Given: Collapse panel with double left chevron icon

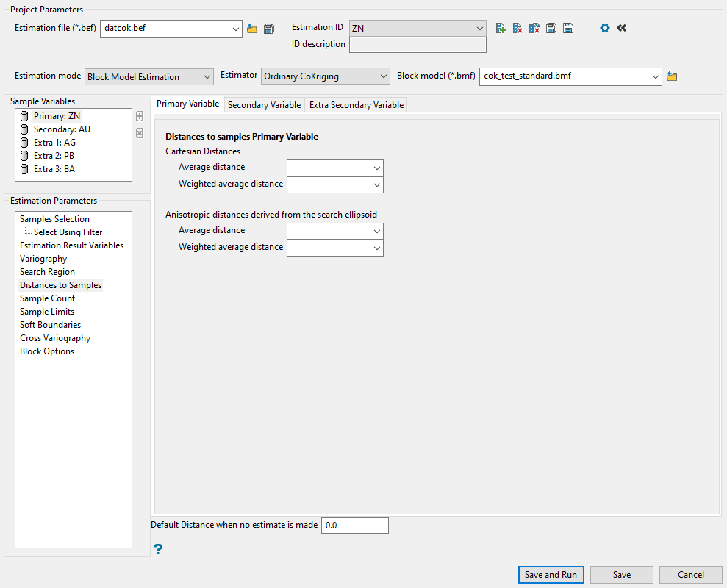Looking at the screenshot, I should (x=622, y=28).
